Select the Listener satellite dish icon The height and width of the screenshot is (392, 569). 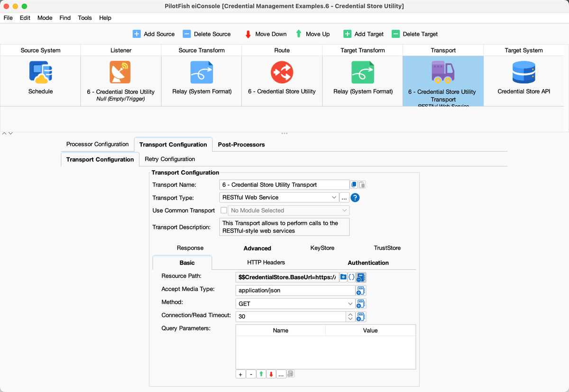click(x=120, y=72)
